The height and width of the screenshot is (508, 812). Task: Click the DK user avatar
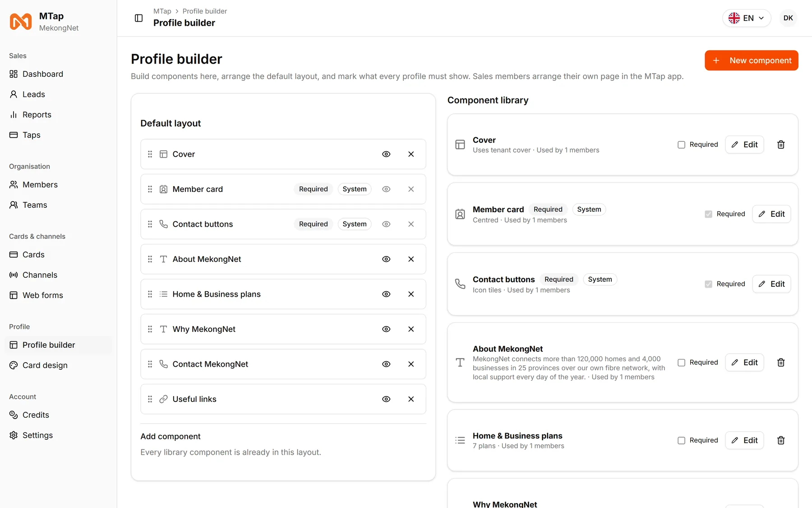[788, 18]
